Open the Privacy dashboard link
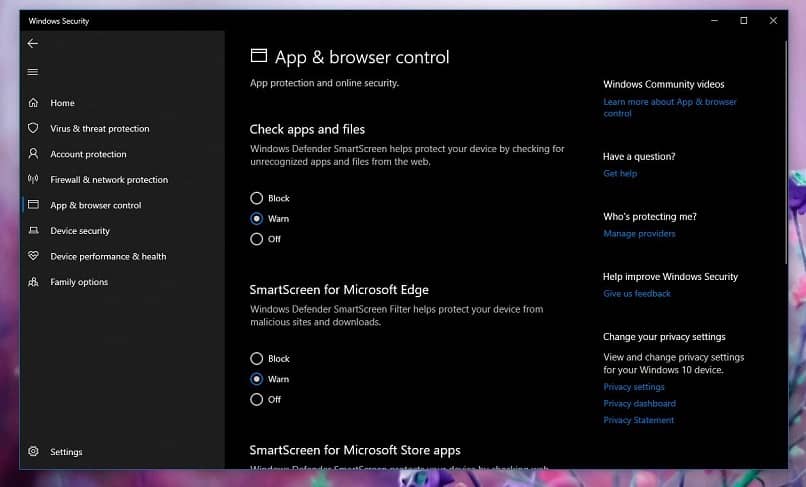Image resolution: width=806 pixels, height=487 pixels. (x=639, y=404)
